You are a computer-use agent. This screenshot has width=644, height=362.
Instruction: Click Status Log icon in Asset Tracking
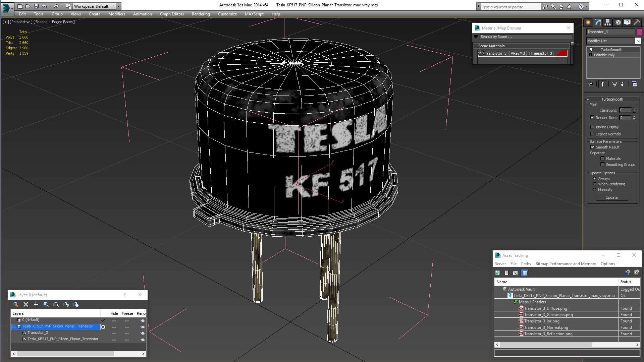coord(506,273)
